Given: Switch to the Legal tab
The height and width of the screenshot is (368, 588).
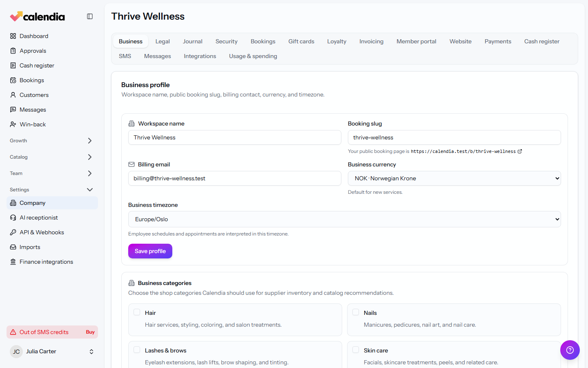Looking at the screenshot, I should pos(163,41).
